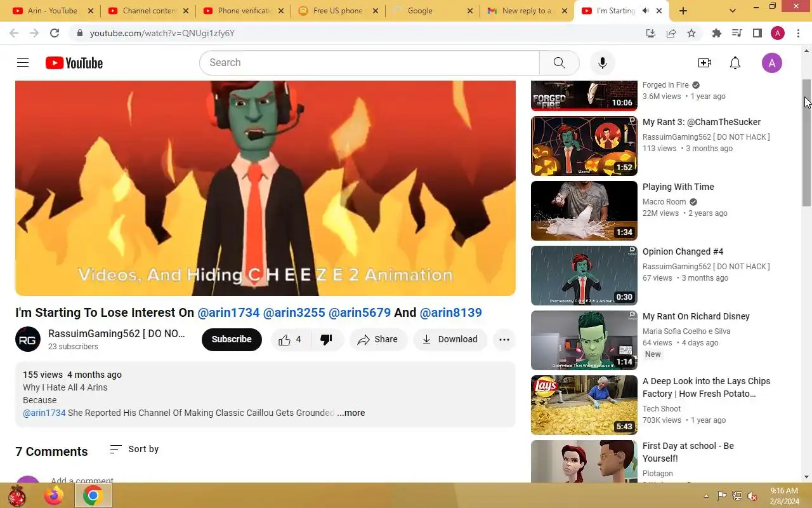The image size is (812, 508).
Task: Open the @arin1734 link in the title
Action: [228, 312]
